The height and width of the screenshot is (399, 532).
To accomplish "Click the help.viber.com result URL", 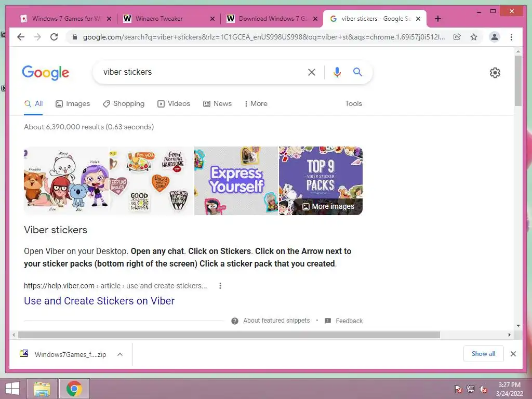I will click(115, 286).
